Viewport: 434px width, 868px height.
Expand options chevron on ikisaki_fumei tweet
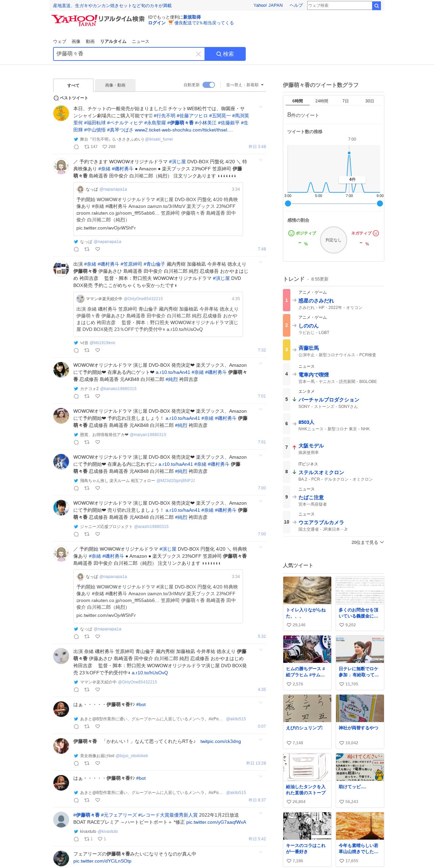click(261, 107)
